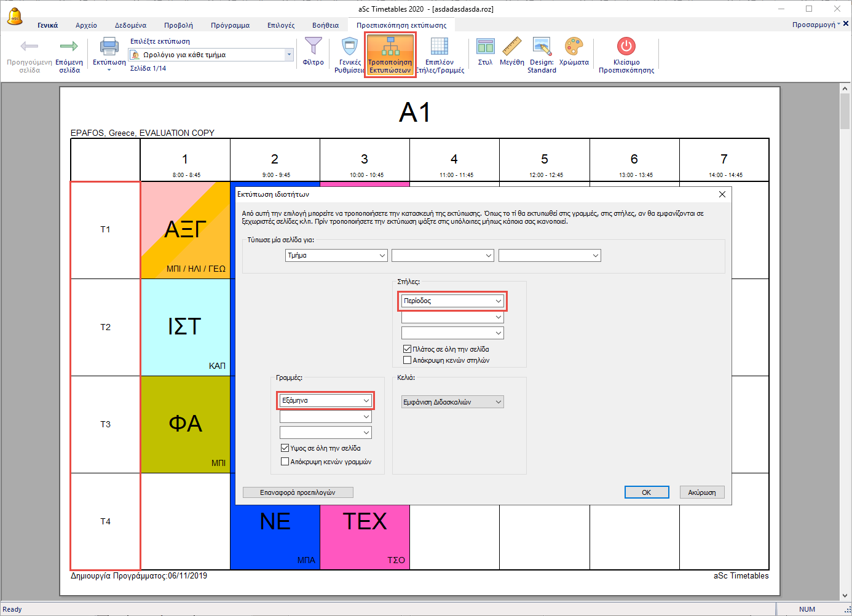Open Επιπλέον Στήλες/Γραμμές grid icon

440,47
